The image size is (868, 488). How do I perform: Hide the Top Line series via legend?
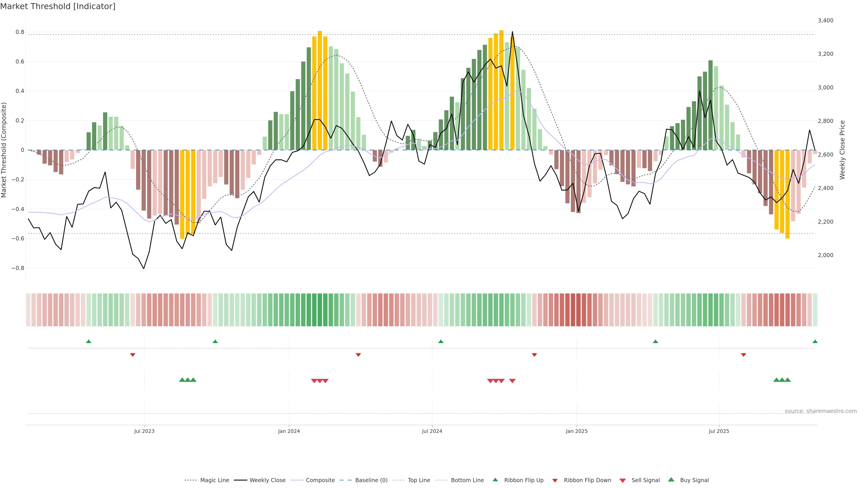(419, 480)
